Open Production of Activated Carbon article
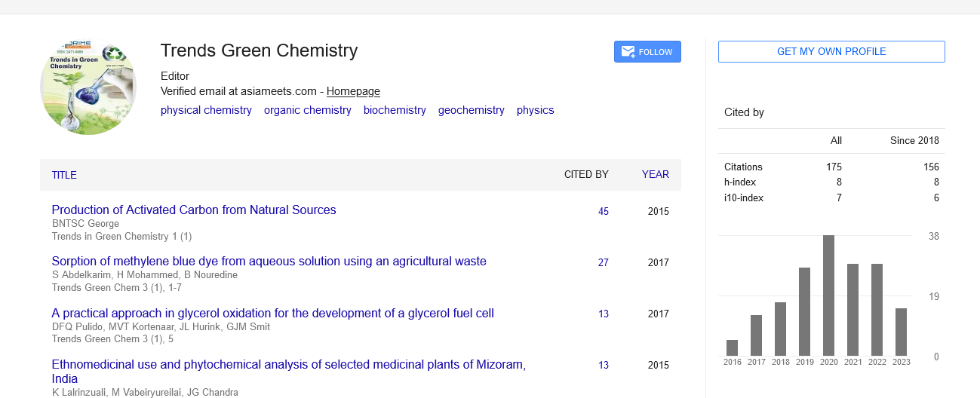Screen dimensions: 980x398 194,210
